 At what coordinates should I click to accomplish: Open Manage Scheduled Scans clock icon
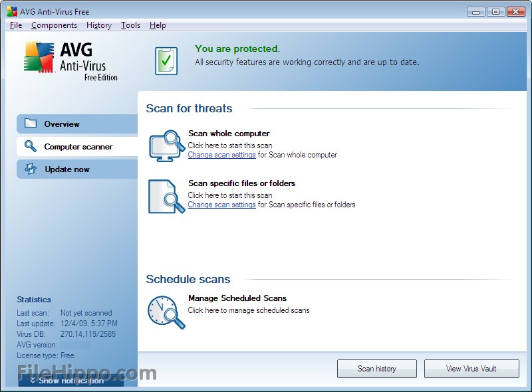(166, 312)
